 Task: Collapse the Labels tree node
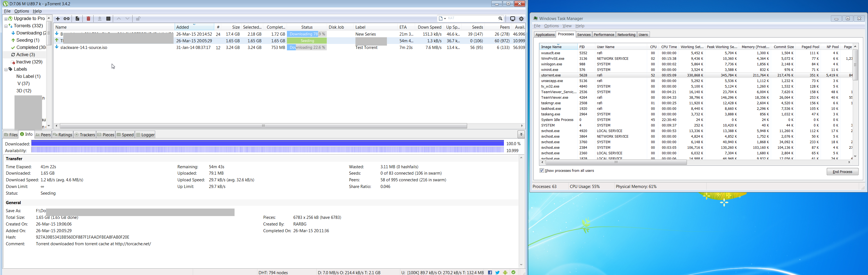pos(6,70)
